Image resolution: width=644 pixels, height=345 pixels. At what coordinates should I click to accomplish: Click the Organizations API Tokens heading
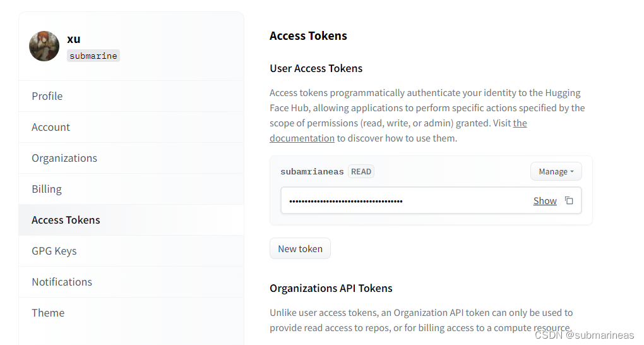click(x=331, y=288)
